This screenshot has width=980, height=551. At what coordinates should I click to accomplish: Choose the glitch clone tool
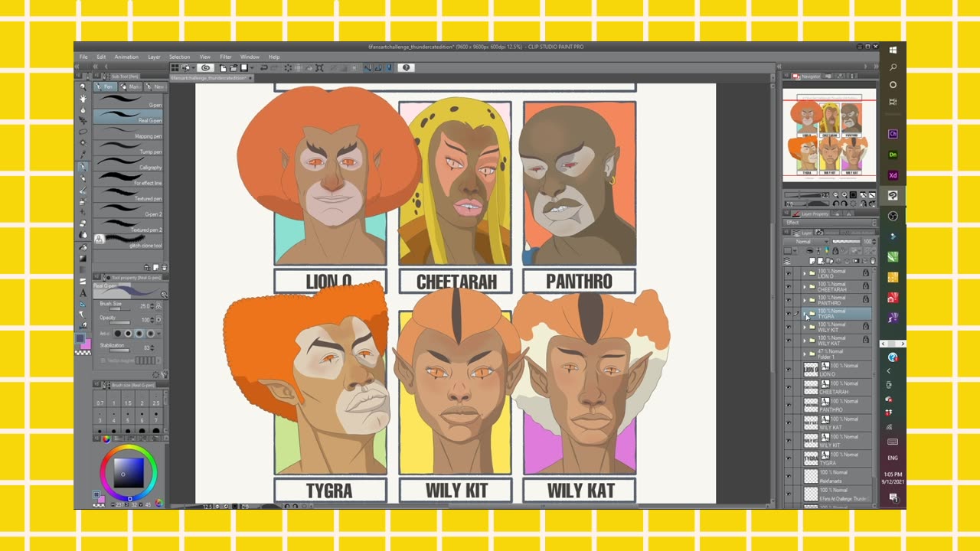click(128, 240)
